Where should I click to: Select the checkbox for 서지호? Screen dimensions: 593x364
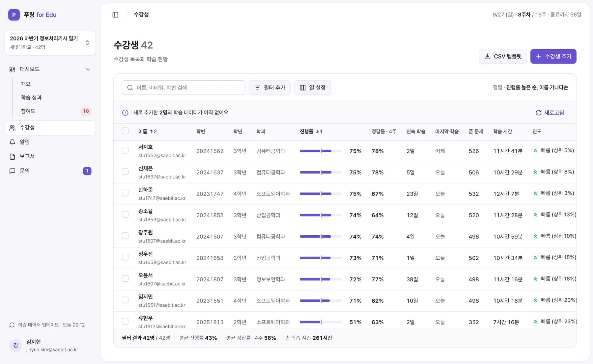[x=125, y=150]
